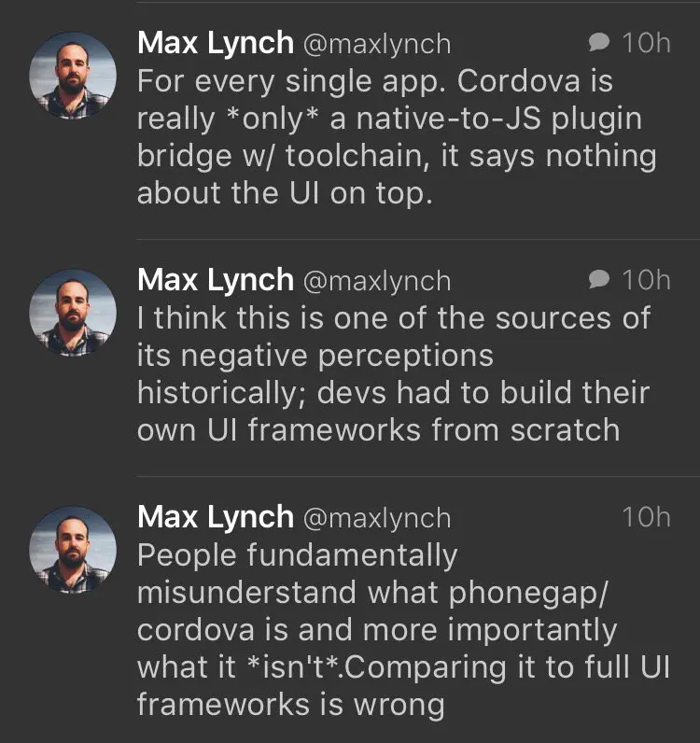The width and height of the screenshot is (700, 743).
Task: Open the Max Lynch name on the first tweet
Action: 215,42
